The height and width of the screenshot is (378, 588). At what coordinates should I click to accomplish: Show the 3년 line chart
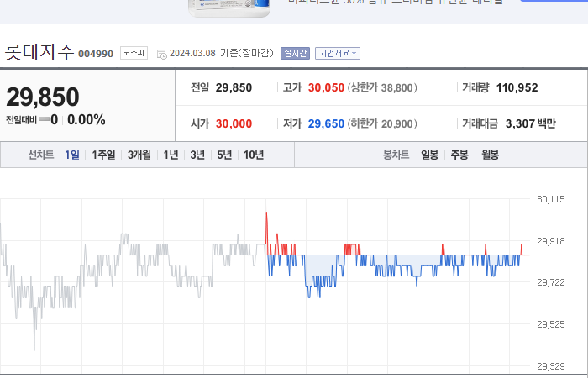tap(197, 155)
